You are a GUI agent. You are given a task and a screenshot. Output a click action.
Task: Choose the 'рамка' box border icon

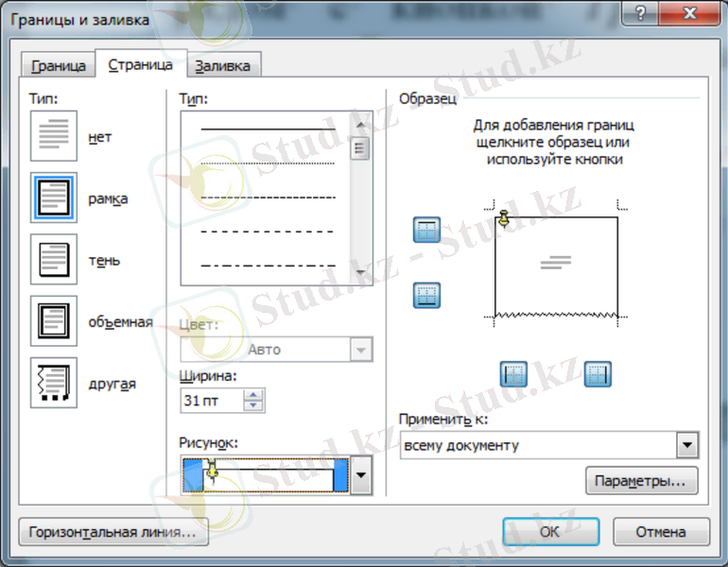(54, 198)
